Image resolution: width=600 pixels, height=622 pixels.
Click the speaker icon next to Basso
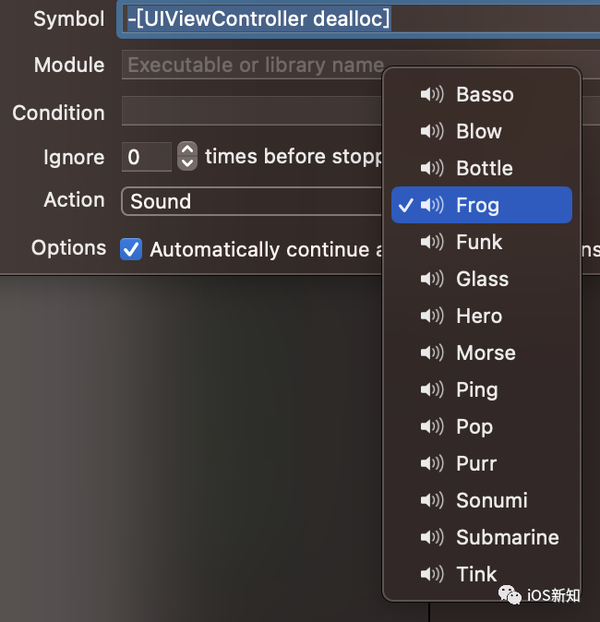click(x=432, y=95)
